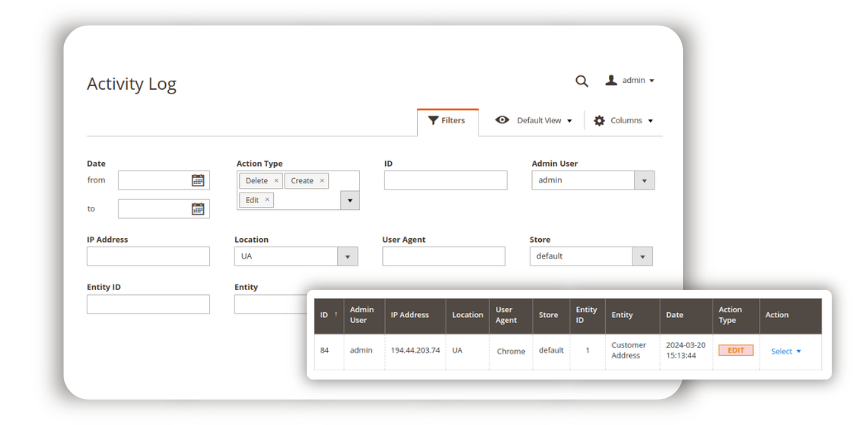Open the admin account menu
The height and width of the screenshot is (425, 853).
click(630, 81)
